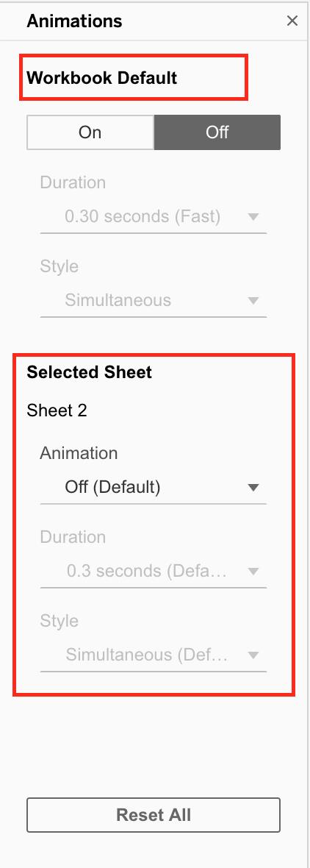310x868 pixels.
Task: Open the Simultaneous (Def… sheet style dropdown
Action: pos(153,655)
